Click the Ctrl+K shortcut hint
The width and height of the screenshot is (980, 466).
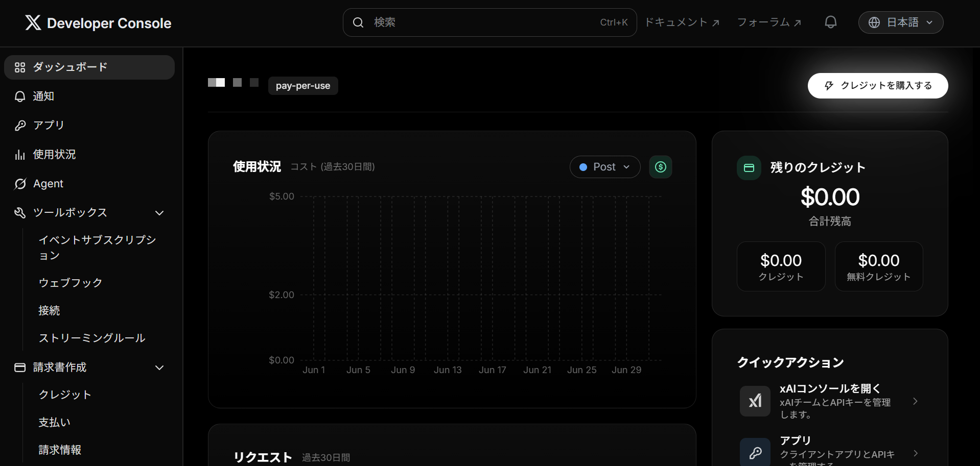(x=614, y=22)
